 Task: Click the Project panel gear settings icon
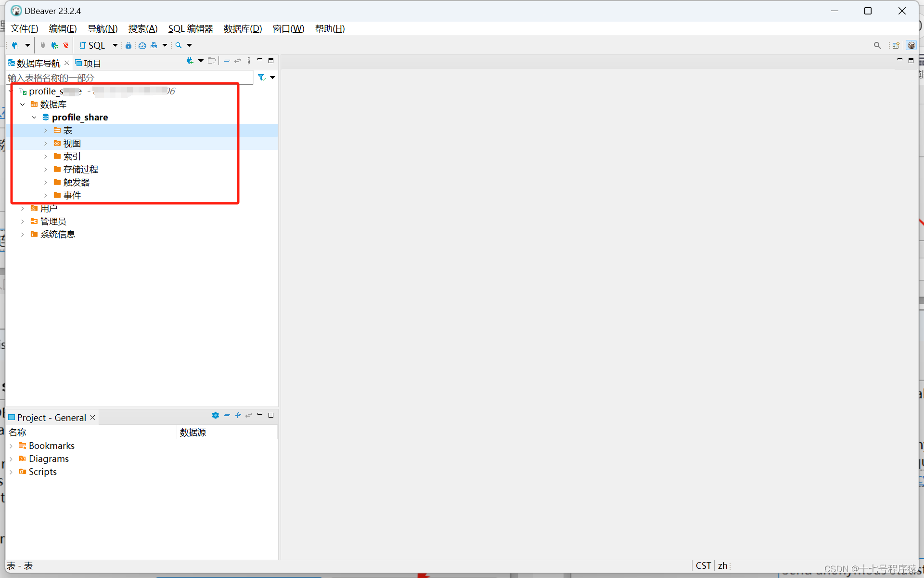click(215, 415)
